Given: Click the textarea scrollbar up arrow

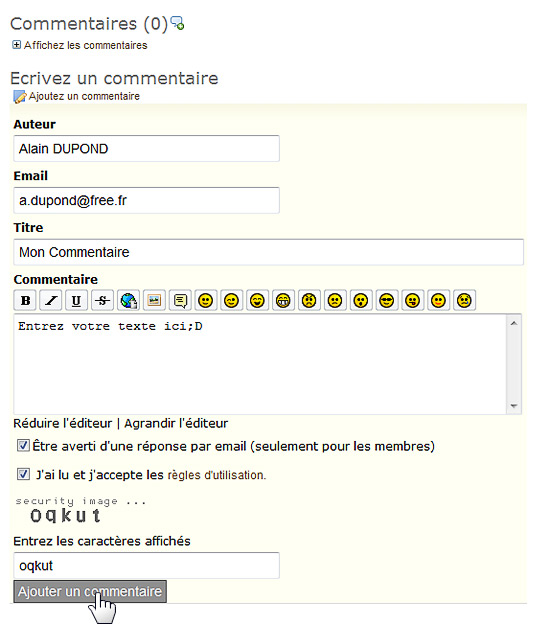Looking at the screenshot, I should (514, 323).
